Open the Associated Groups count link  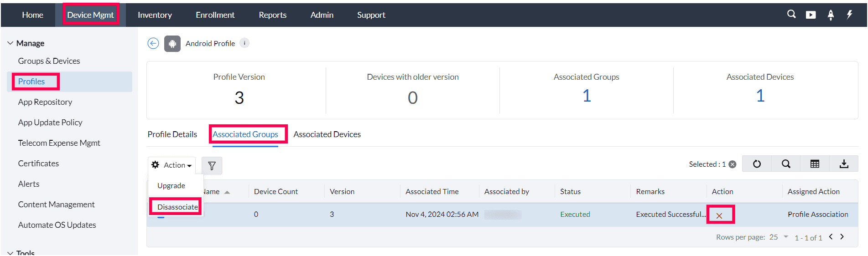point(587,96)
